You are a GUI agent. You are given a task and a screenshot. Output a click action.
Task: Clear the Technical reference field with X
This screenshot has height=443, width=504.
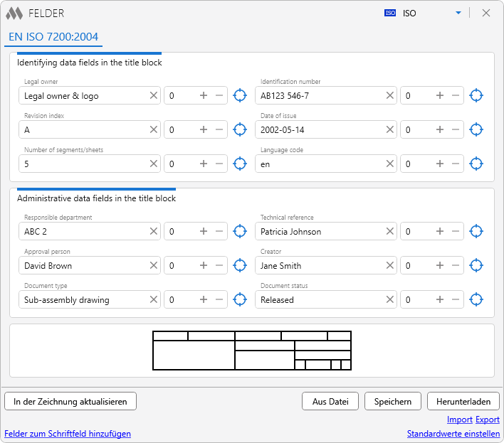[x=390, y=232]
